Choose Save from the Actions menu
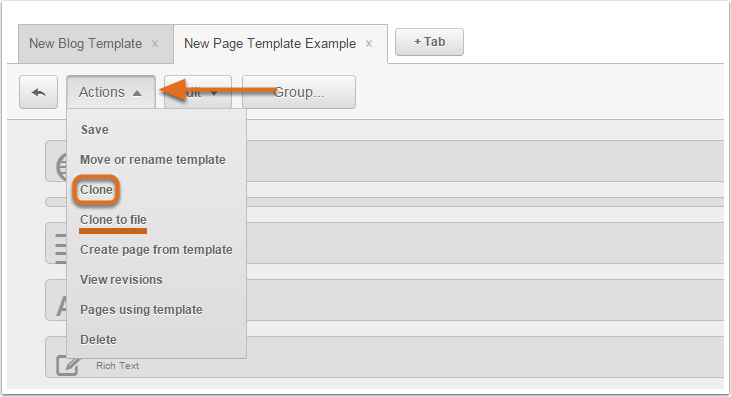731x397 pixels. (x=95, y=130)
